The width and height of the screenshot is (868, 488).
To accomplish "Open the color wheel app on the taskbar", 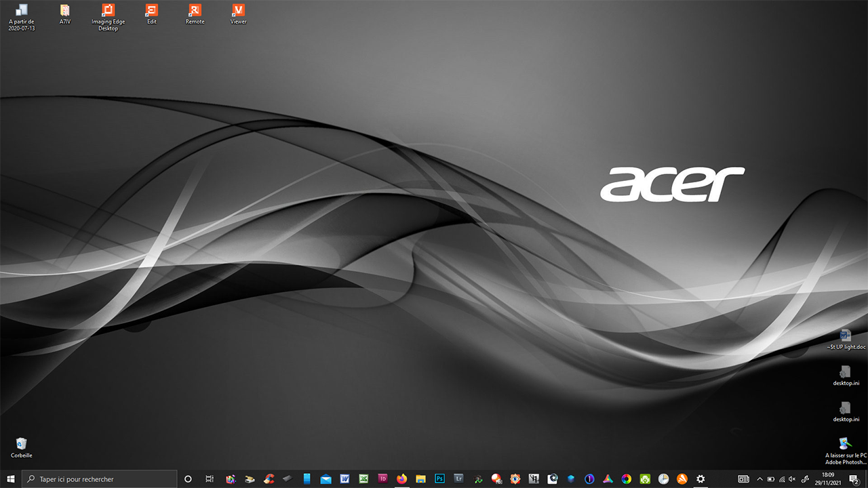I will coord(627,479).
